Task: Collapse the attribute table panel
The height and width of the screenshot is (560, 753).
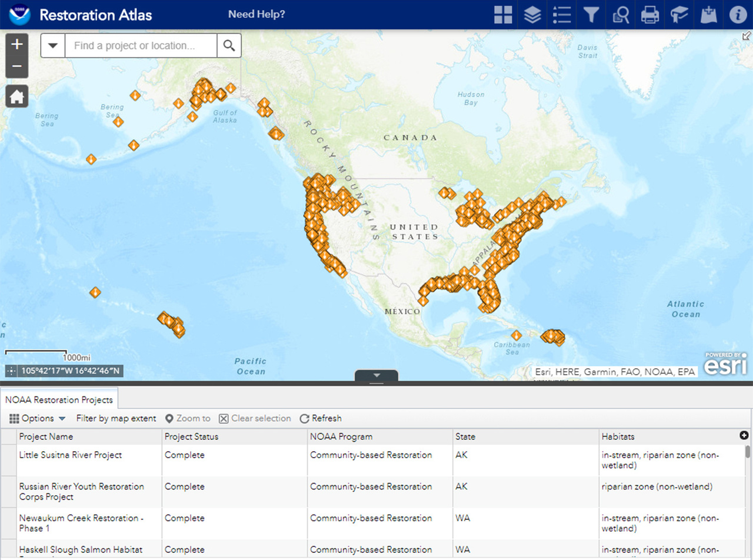Action: [x=376, y=375]
